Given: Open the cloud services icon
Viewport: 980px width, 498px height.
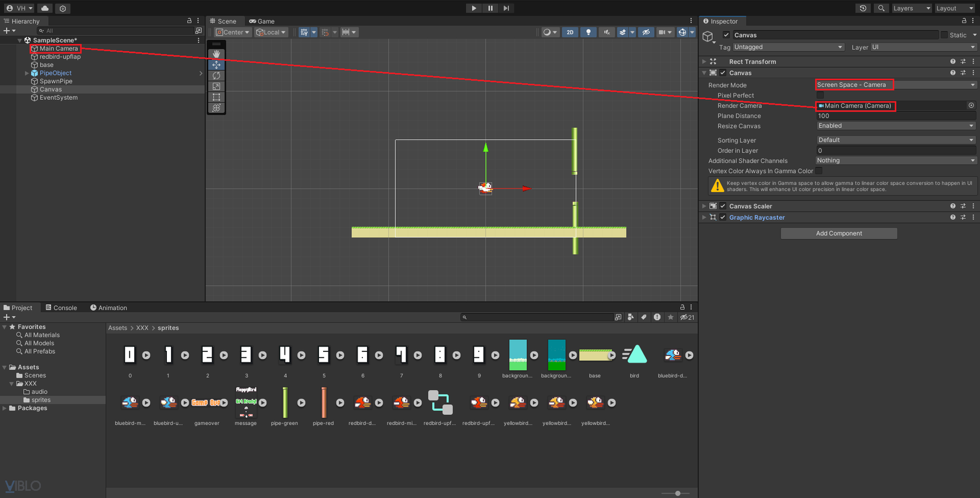Looking at the screenshot, I should point(45,8).
